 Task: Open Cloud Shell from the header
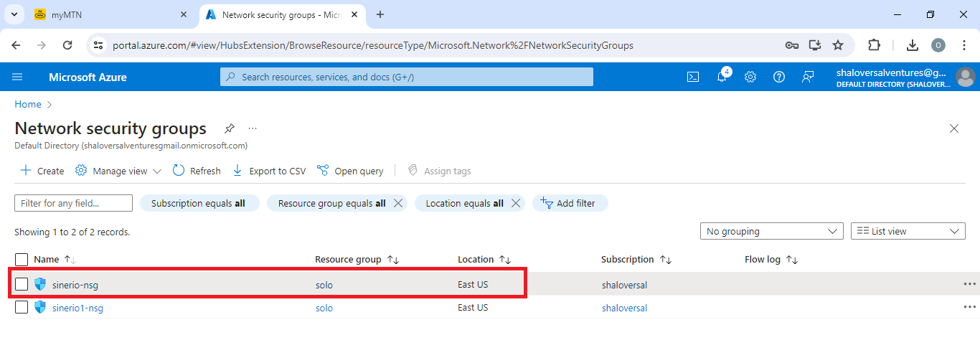point(693,77)
